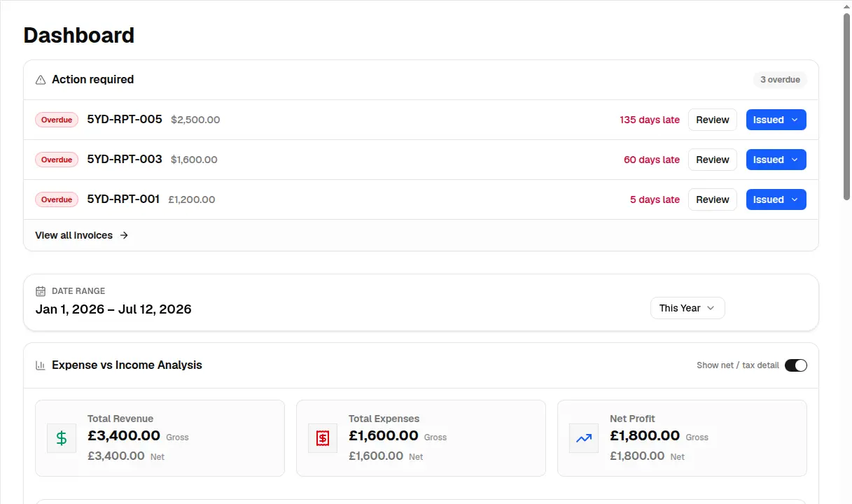
Task: Click the Dashboard page heading
Action: pos(79,35)
